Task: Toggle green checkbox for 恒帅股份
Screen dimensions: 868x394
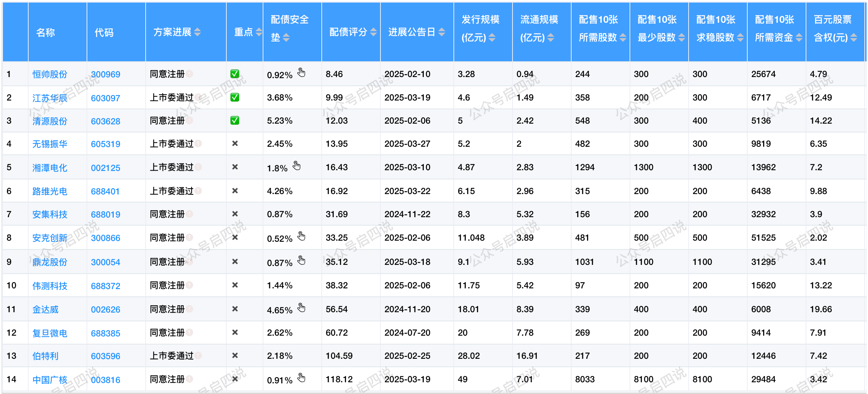Action: coord(235,74)
